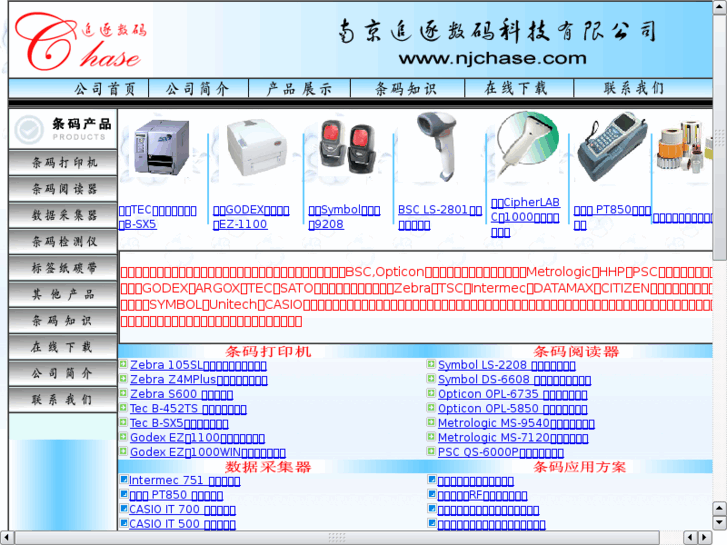The height and width of the screenshot is (545, 727).
Task: Open Tec B-SX5 link in printer list
Action: tap(179, 423)
